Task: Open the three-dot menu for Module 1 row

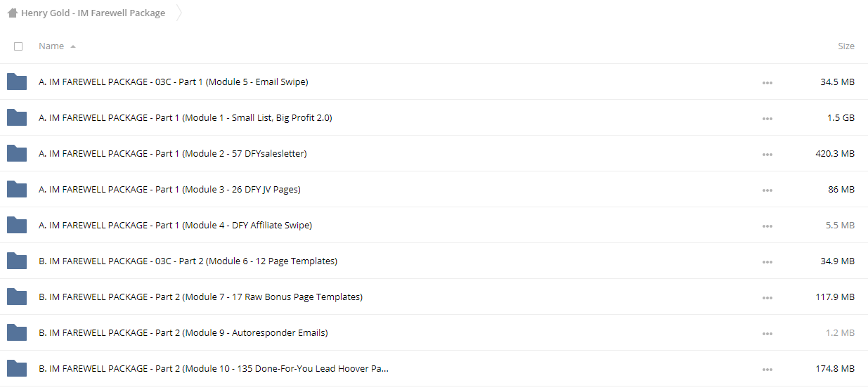Action: tap(767, 118)
